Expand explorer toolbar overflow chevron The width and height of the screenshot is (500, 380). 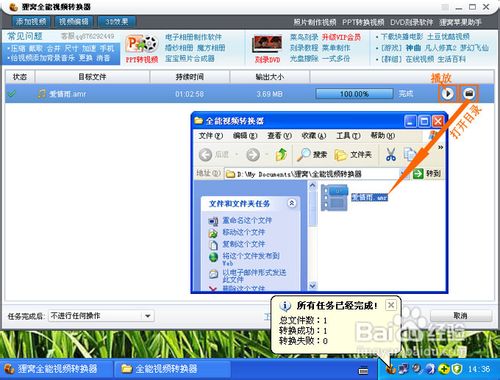440,147
